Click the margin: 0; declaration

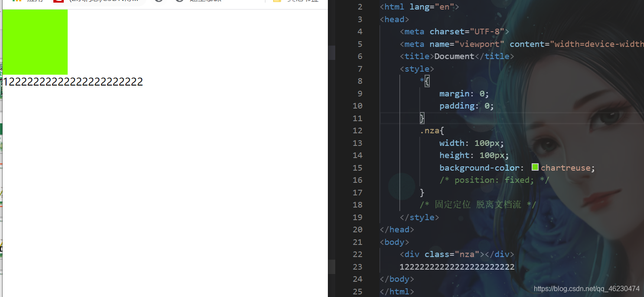point(464,93)
